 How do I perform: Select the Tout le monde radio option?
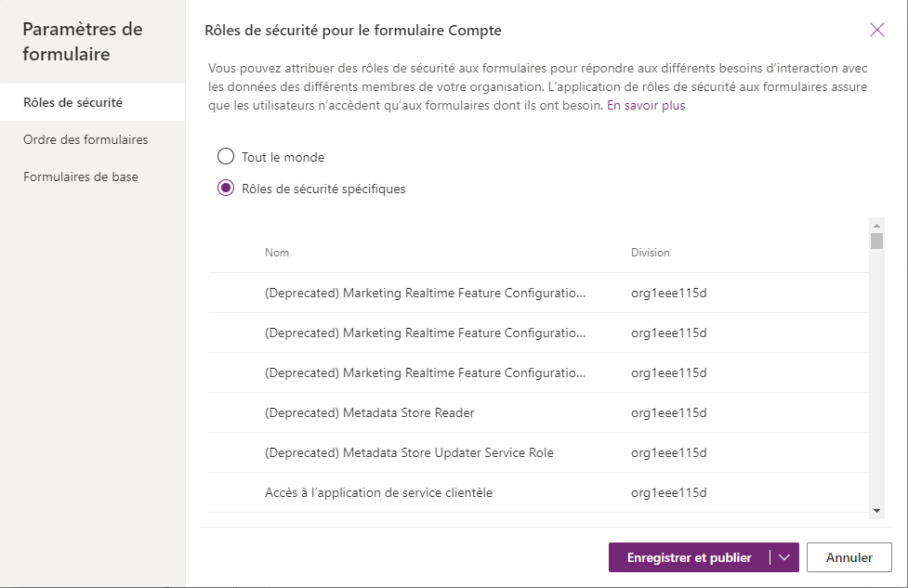(226, 157)
